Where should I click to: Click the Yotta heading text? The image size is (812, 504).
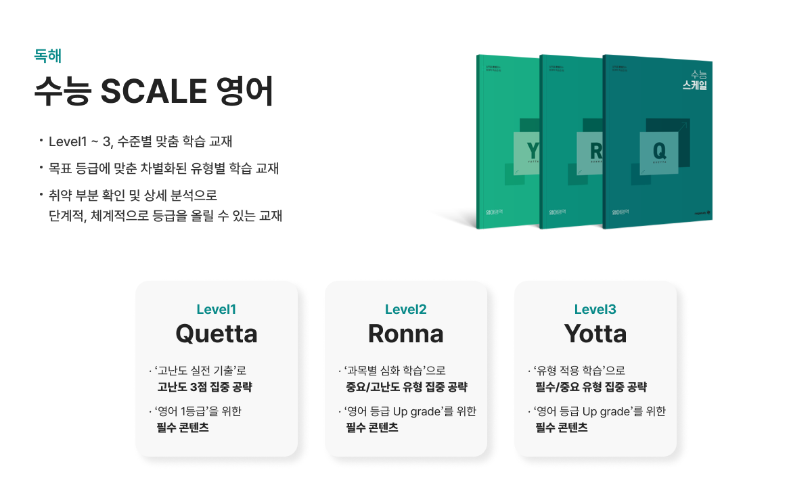[x=595, y=334]
